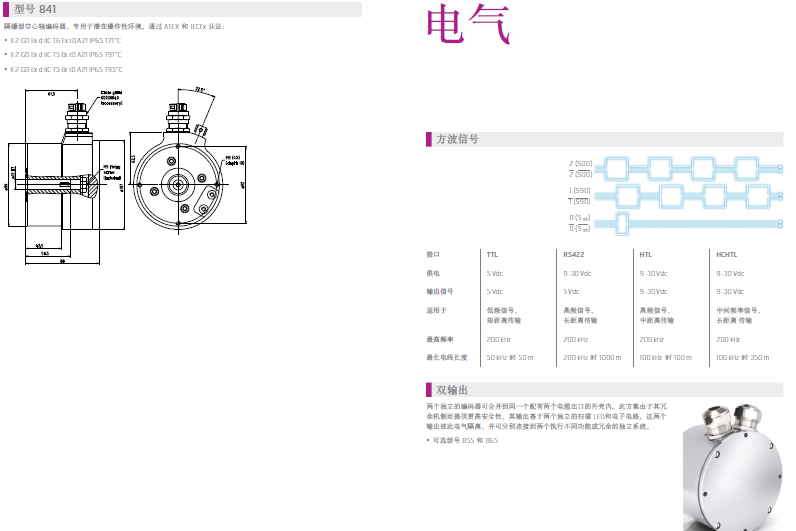The width and height of the screenshot is (796, 531).
Task: Select the TTL column header
Action: [x=492, y=254]
